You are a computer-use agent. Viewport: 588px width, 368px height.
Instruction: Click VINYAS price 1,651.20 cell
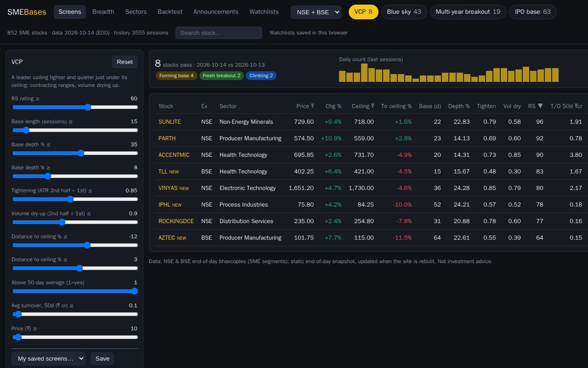(x=301, y=188)
